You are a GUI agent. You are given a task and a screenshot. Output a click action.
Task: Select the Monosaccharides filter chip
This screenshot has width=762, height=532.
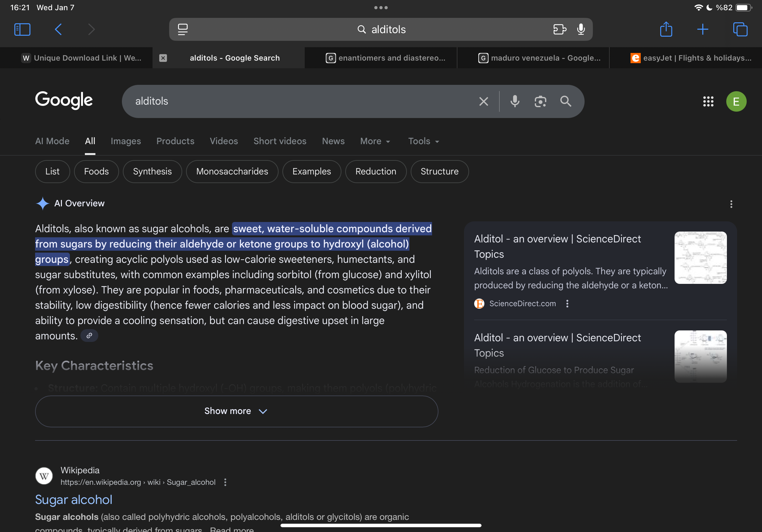[232, 172]
